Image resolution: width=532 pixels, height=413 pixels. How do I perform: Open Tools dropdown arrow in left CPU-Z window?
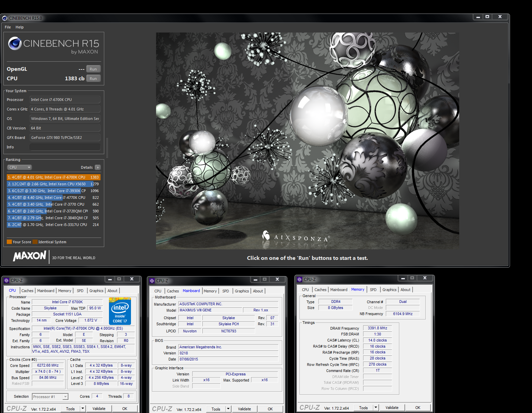(x=83, y=409)
